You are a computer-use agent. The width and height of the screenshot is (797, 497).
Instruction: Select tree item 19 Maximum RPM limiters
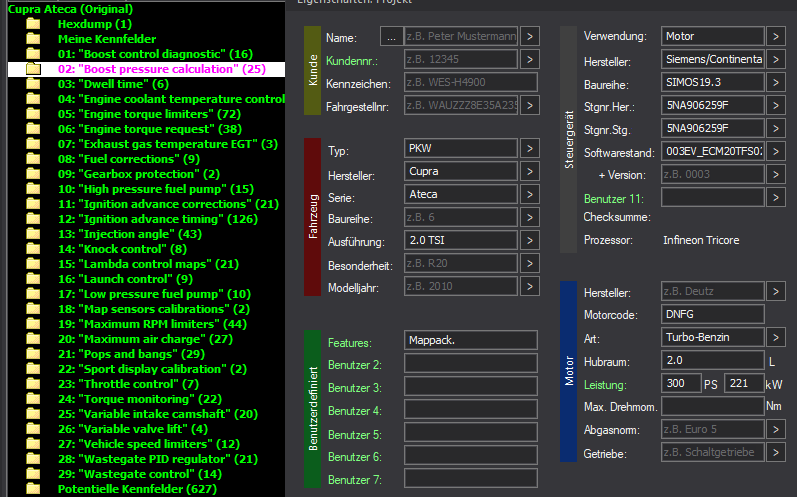tap(152, 324)
